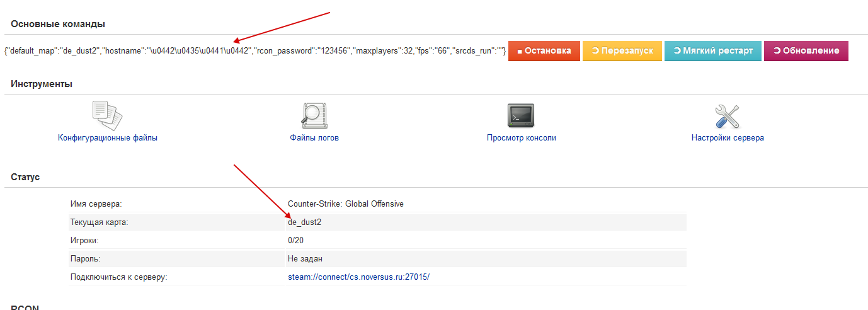Select the de_dust2 current map value
Viewport: 868px width, 310px height.
pos(305,222)
